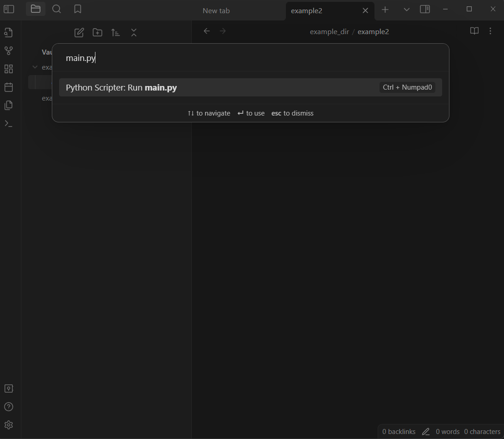The width and height of the screenshot is (504, 439).
Task: Open the search sidebar tab
Action: coord(57,9)
